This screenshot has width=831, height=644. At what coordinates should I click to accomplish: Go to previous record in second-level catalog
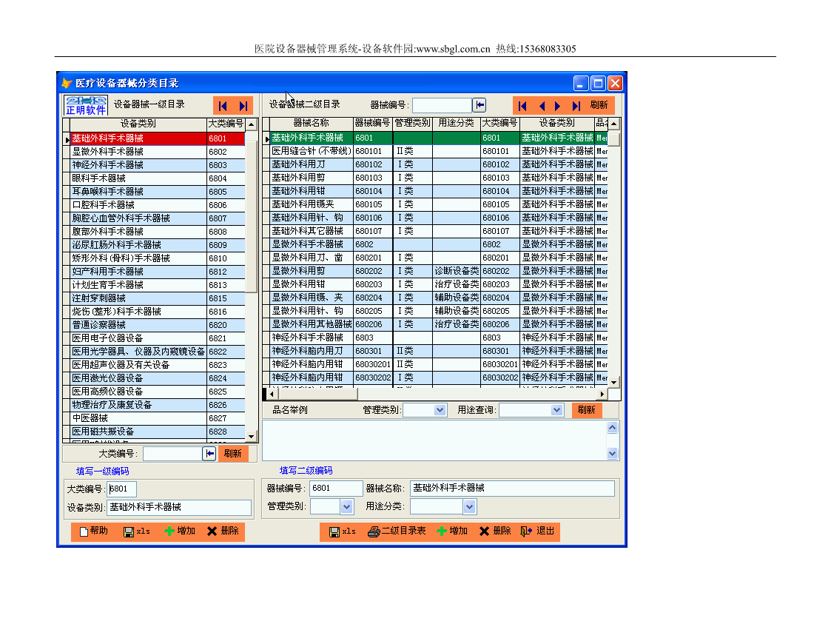(x=542, y=105)
